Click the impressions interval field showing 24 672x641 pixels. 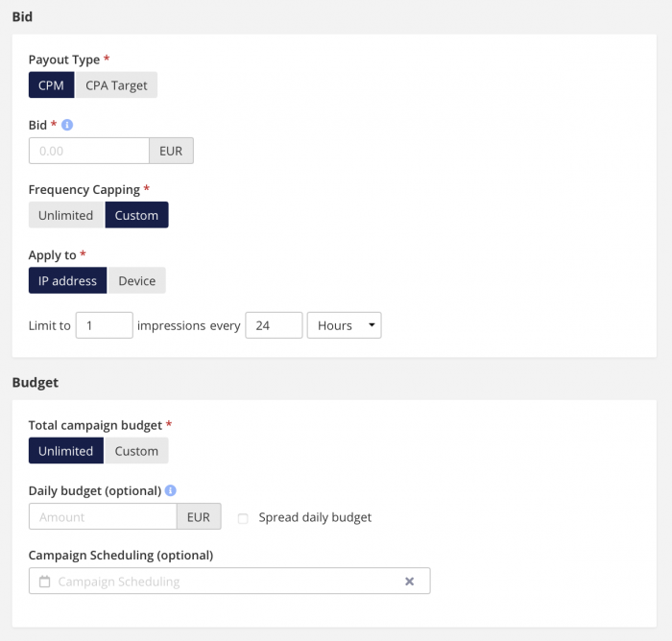point(274,325)
